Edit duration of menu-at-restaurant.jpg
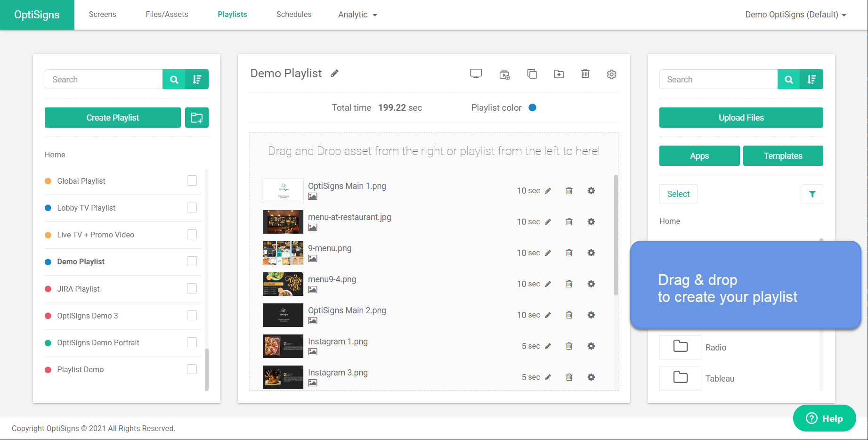The image size is (868, 440). pos(548,222)
